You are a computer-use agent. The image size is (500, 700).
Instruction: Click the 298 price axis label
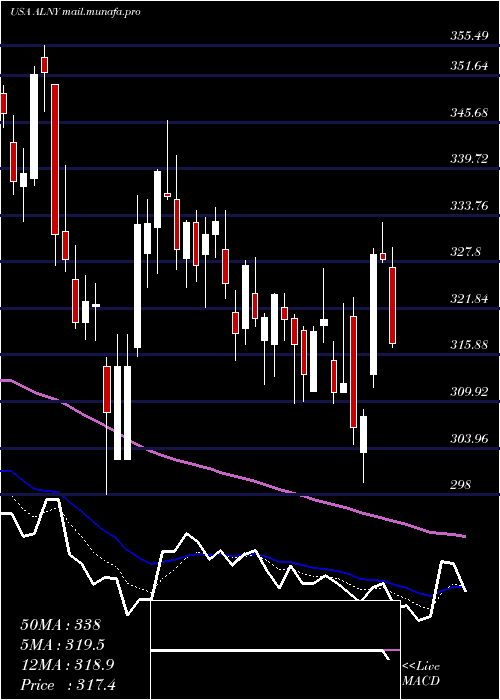pos(460,485)
